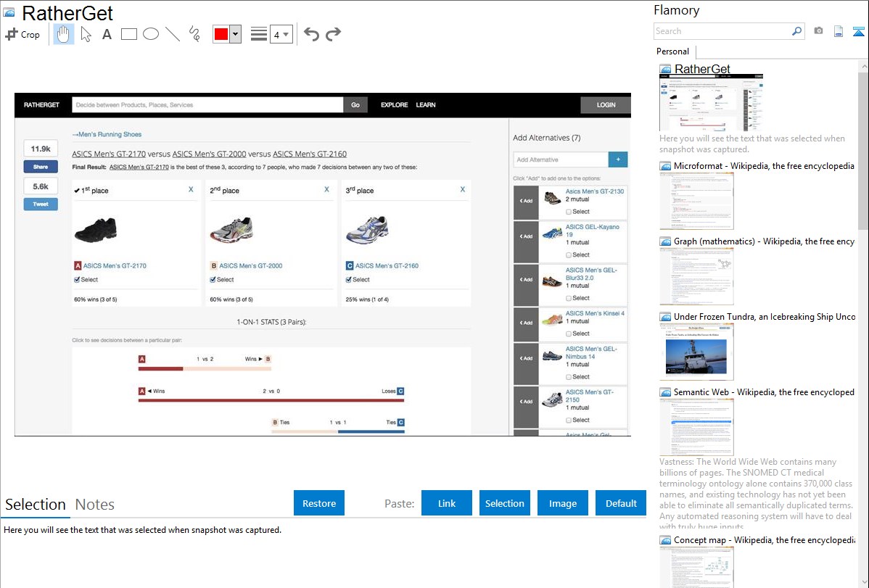Screen dimensions: 869x588
Task: Choose the straight line tool
Action: coord(173,34)
